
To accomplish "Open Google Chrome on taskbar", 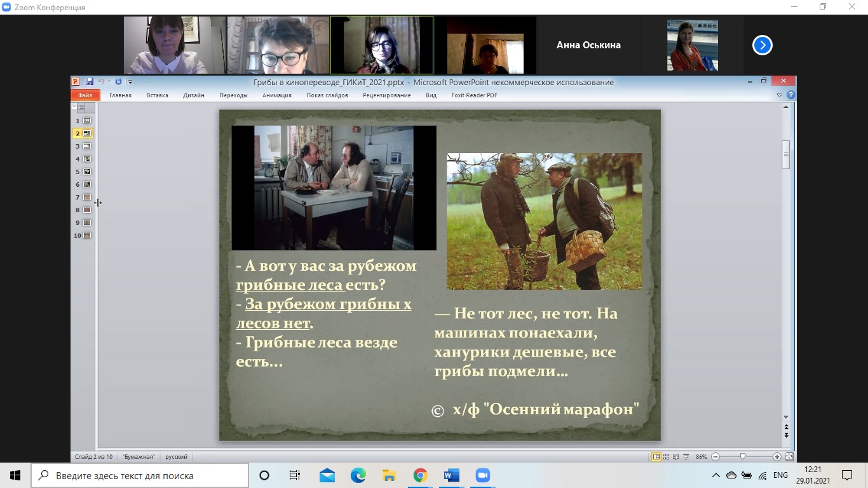I will pos(420,475).
